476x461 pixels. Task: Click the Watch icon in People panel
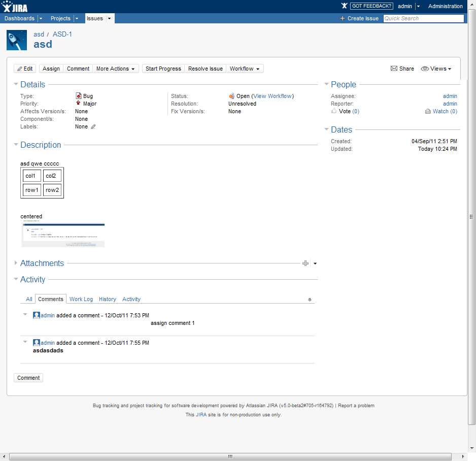pyautogui.click(x=428, y=111)
